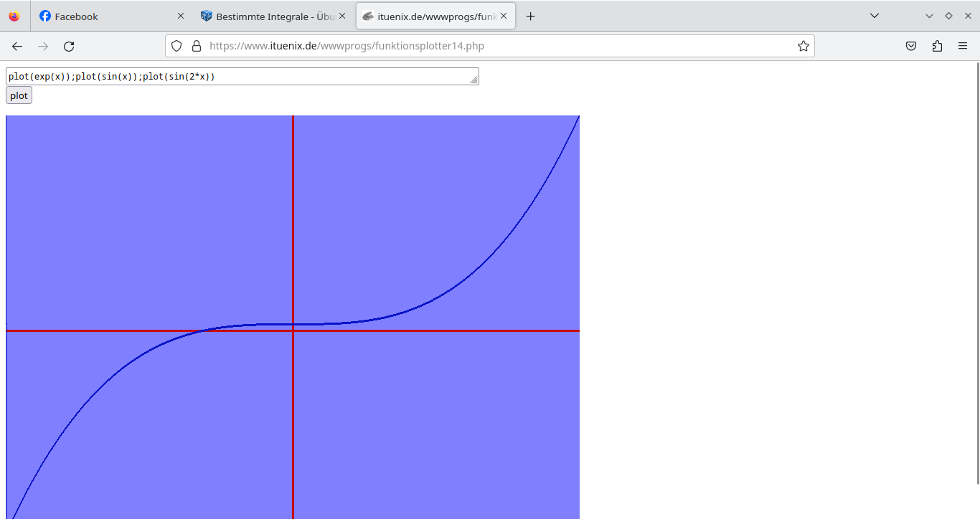Screen dimensions: 980x519
Task: Reload the funktionsplotter page
Action: (x=69, y=46)
